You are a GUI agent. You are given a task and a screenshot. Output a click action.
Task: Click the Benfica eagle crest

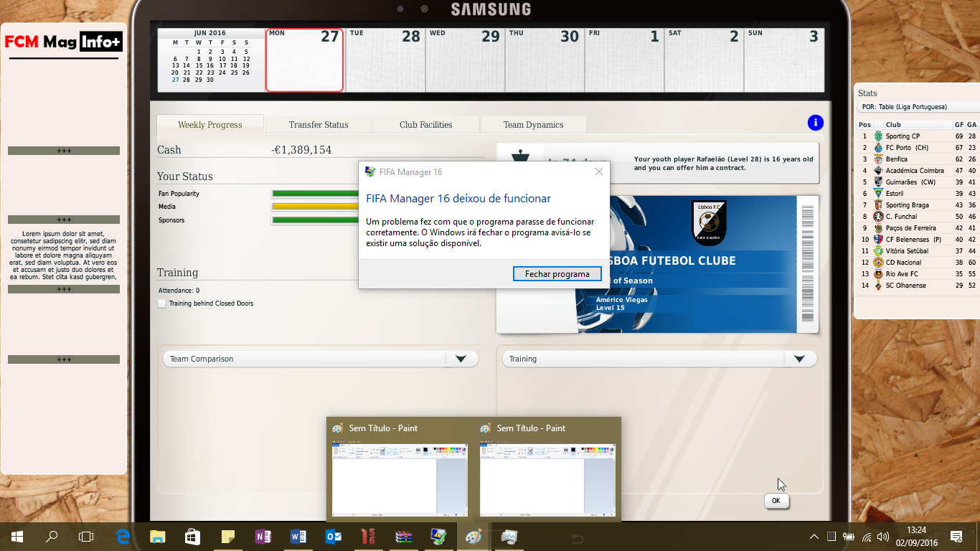878,159
